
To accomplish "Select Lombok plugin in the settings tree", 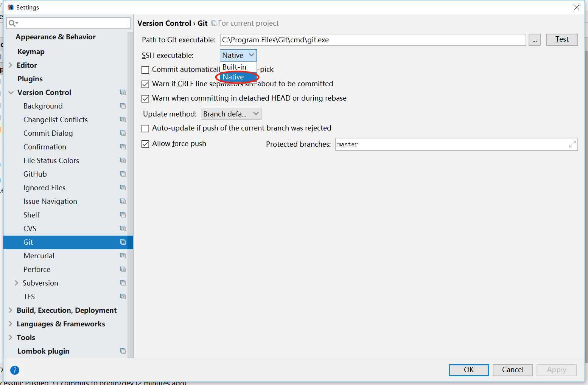I will 44,351.
